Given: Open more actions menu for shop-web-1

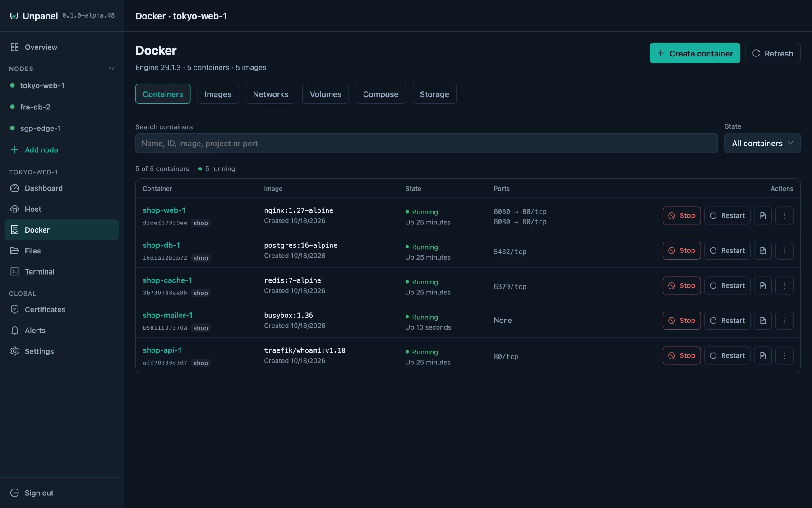Looking at the screenshot, I should (784, 215).
